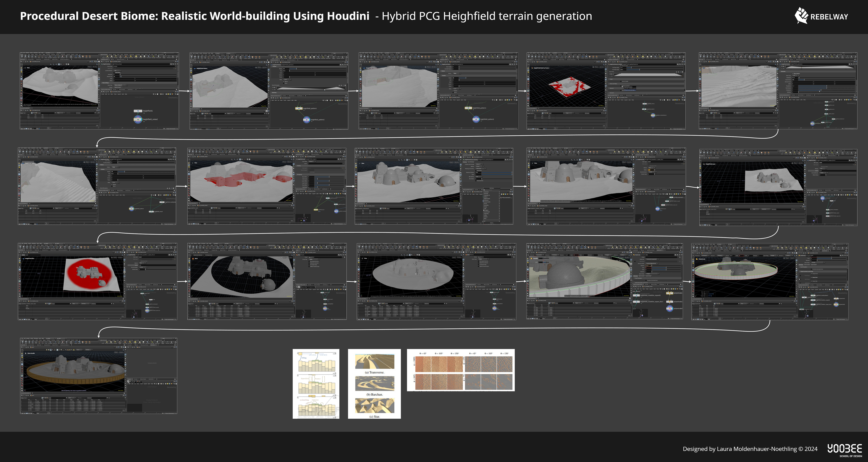Select large heightfield_maskblur_expan_blur1 node beside polyextrude2
Screen dimensions: 868x462
[x=637, y=302]
